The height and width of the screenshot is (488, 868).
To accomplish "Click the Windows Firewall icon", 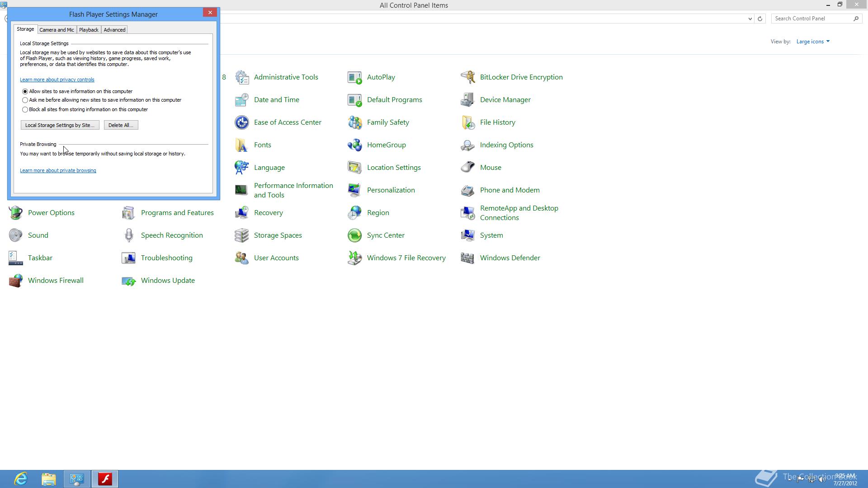I will (16, 281).
